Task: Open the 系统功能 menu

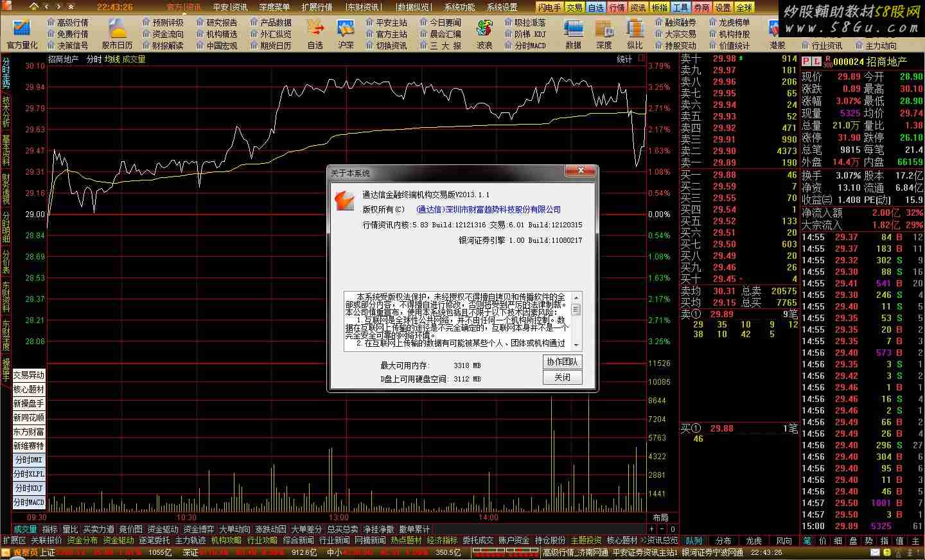Action: [x=459, y=8]
